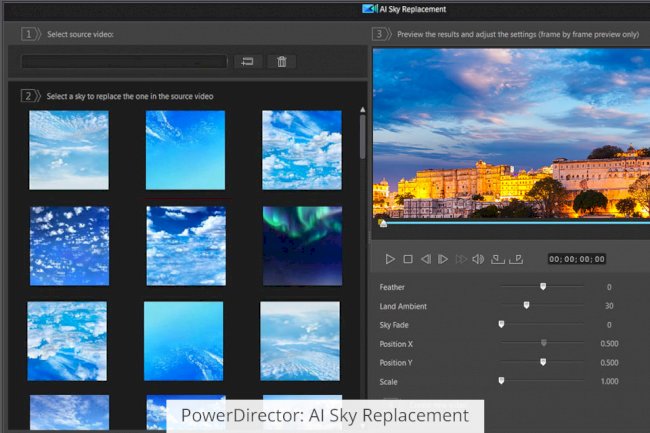Click the Sky Fade value 0
This screenshot has width=650, height=433.
[x=609, y=325]
